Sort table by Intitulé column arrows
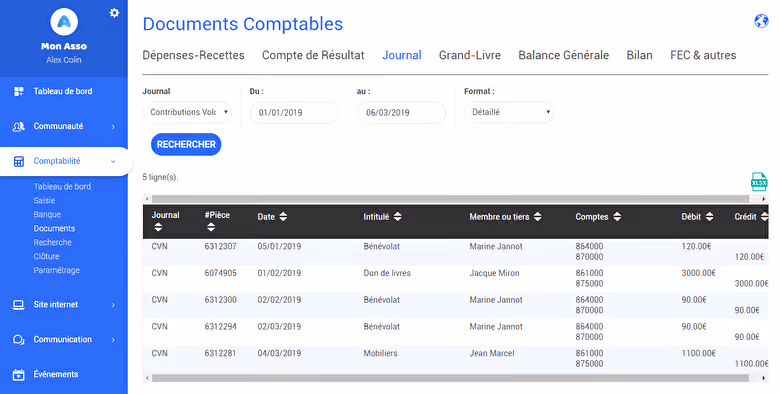The height and width of the screenshot is (394, 780). point(397,217)
